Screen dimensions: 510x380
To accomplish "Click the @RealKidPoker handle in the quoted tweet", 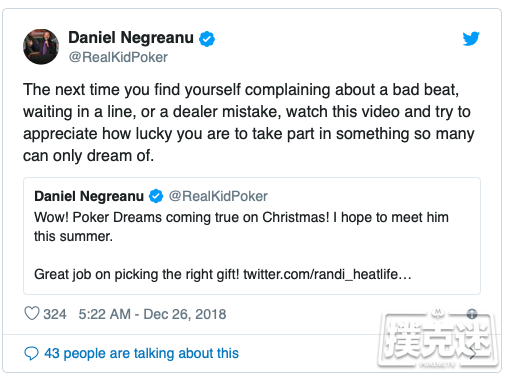I will point(218,196).
